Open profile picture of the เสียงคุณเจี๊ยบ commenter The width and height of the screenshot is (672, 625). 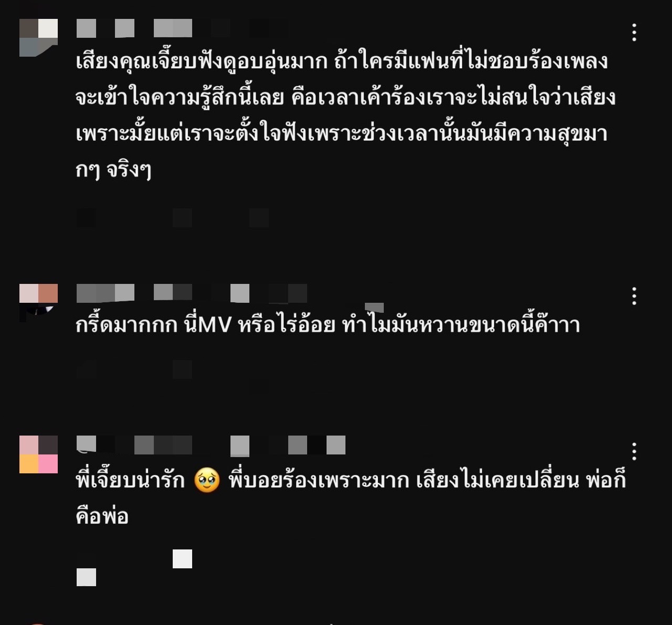[38, 38]
